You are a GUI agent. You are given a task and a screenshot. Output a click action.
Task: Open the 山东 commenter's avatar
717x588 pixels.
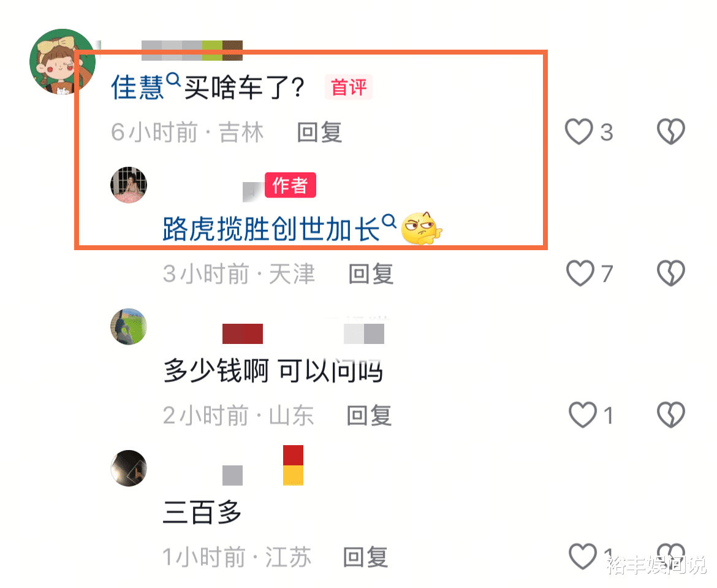pyautogui.click(x=129, y=326)
